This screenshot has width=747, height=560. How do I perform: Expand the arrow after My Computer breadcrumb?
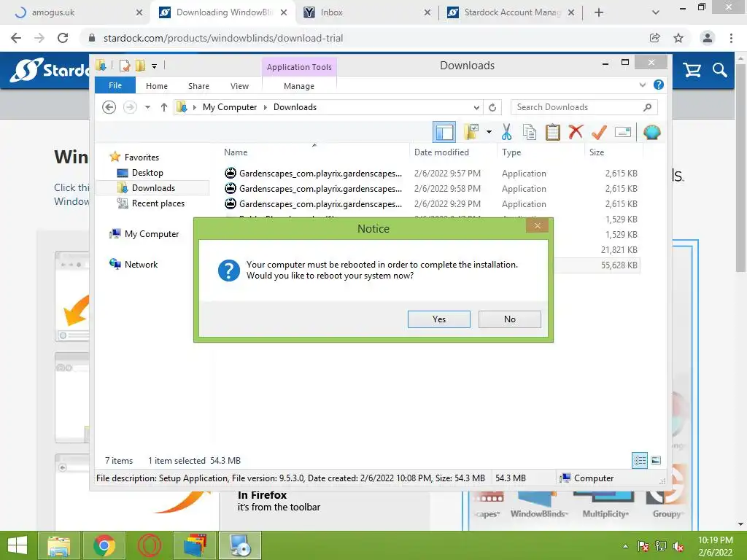point(266,107)
